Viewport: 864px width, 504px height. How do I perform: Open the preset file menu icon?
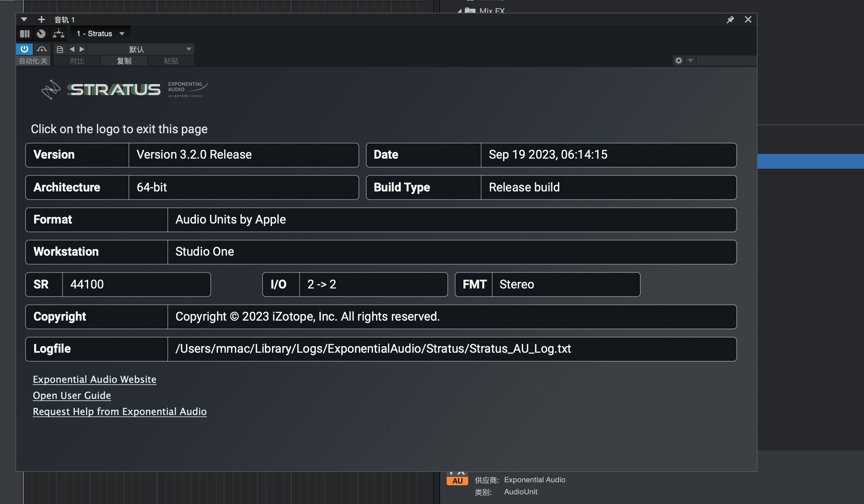point(59,49)
